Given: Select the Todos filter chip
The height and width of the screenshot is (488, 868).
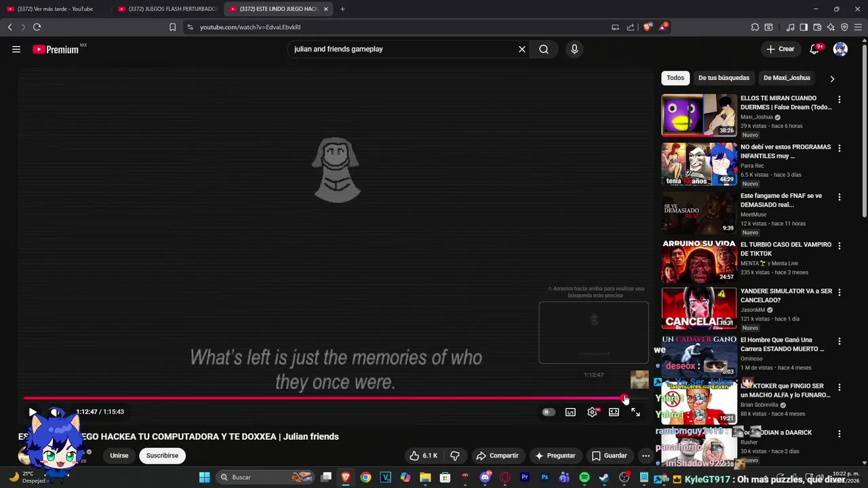Looking at the screenshot, I should [675, 78].
